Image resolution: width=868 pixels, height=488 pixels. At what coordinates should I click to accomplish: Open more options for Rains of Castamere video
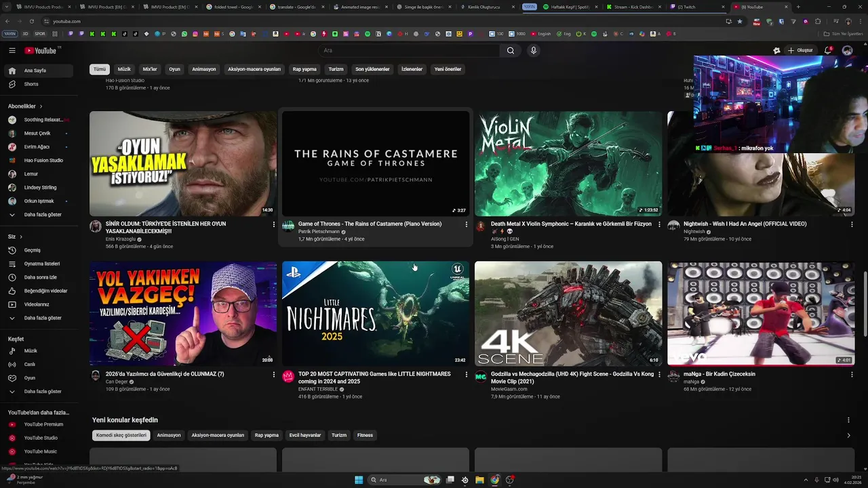466,224
